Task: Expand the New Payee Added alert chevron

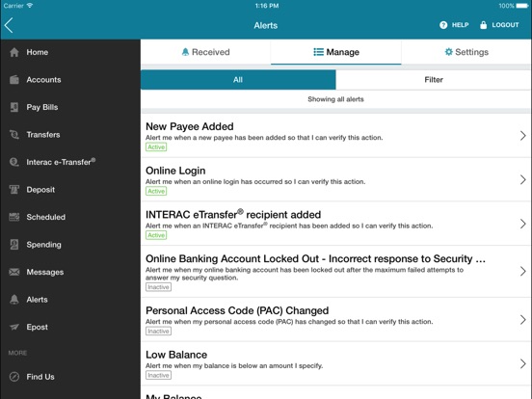Action: [522, 136]
